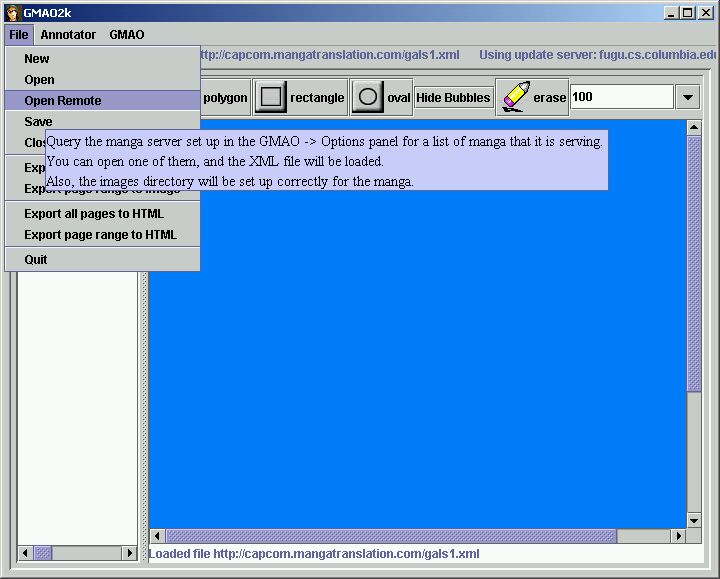Viewport: 720px width, 579px height.
Task: Click canvas horizontal scrollbar right arrow
Action: tap(678, 536)
